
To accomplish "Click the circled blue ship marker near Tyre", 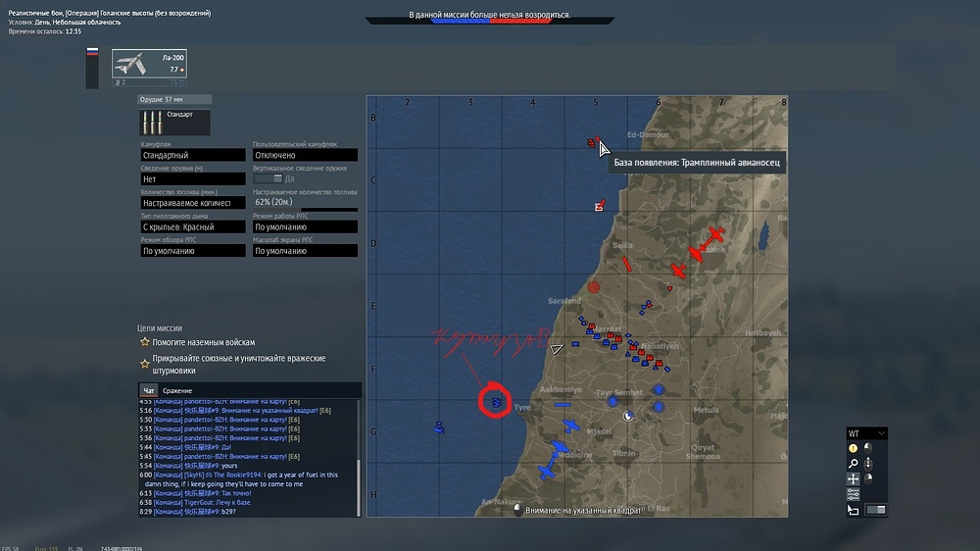I will coord(496,403).
